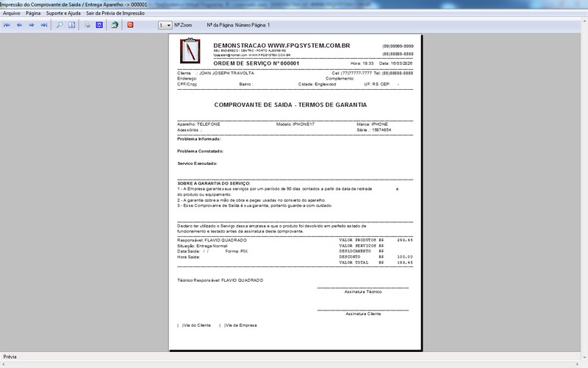The image size is (588, 368).
Task: Click the page layout view icon
Action: tap(71, 25)
